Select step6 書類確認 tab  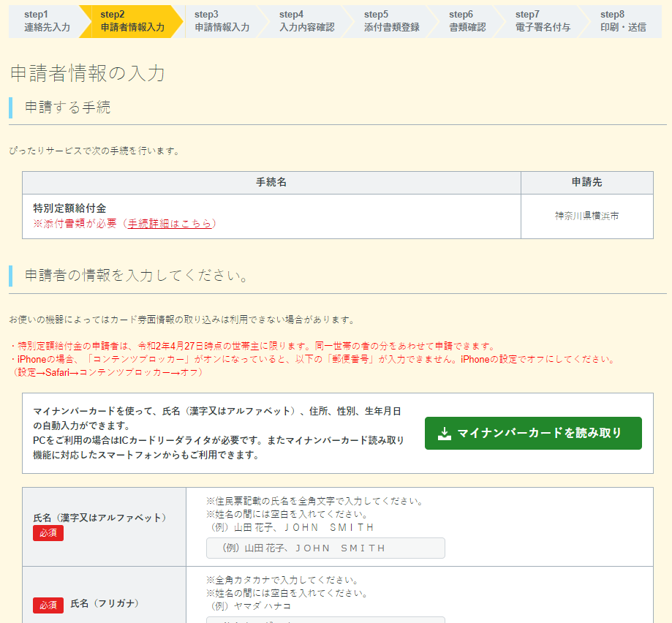coord(467,21)
